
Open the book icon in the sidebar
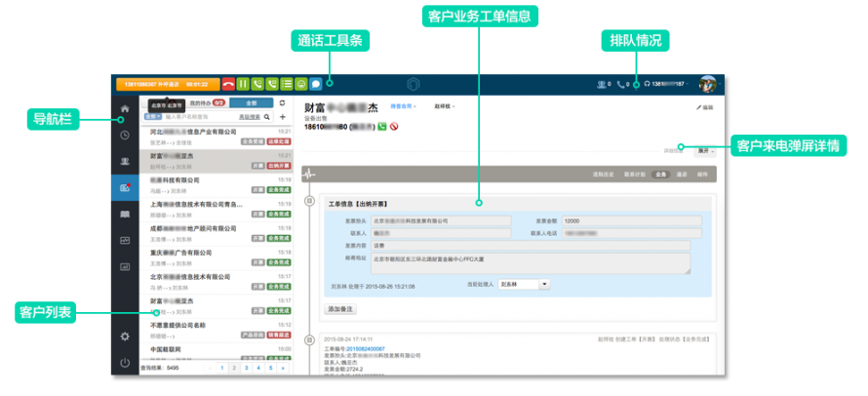pos(125,215)
